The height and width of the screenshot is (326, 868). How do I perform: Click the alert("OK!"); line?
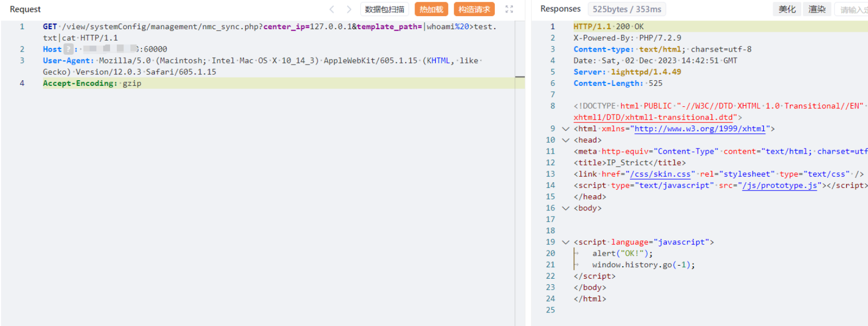(x=622, y=254)
